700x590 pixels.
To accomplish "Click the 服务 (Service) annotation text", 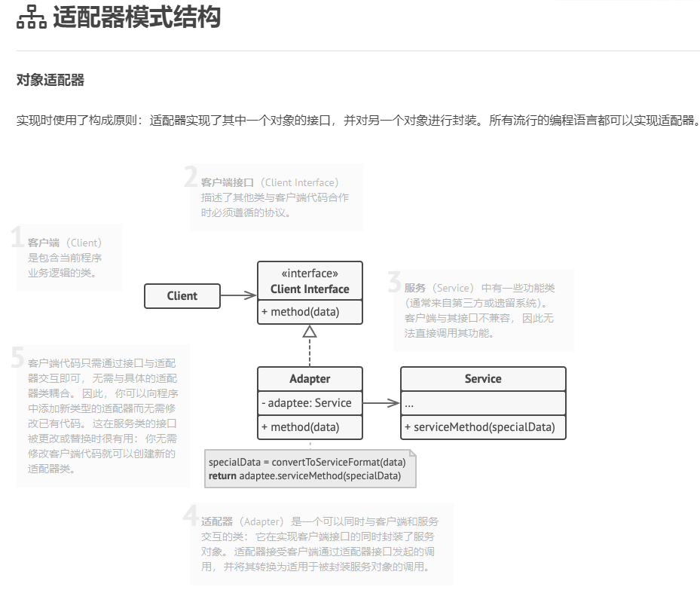I will click(x=479, y=310).
